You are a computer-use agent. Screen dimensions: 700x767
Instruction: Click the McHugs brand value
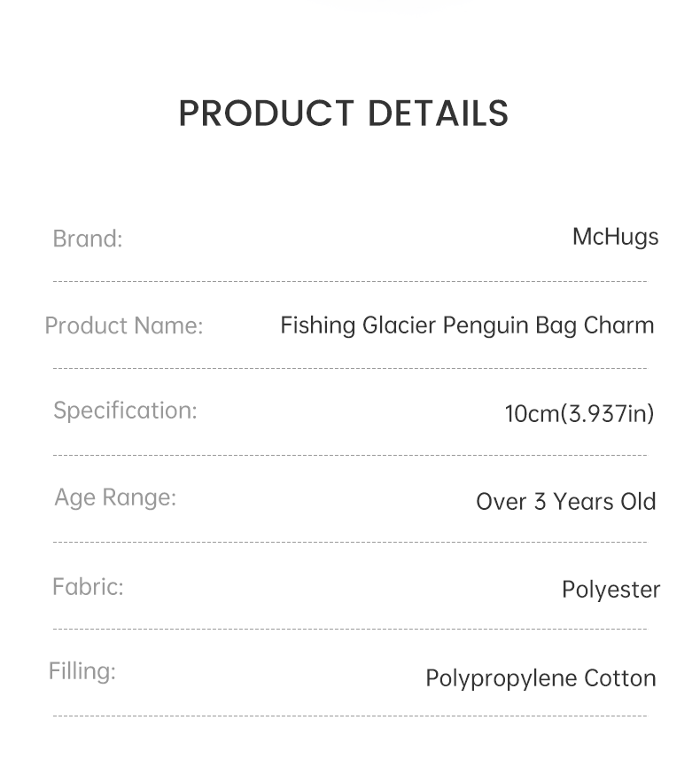(616, 238)
